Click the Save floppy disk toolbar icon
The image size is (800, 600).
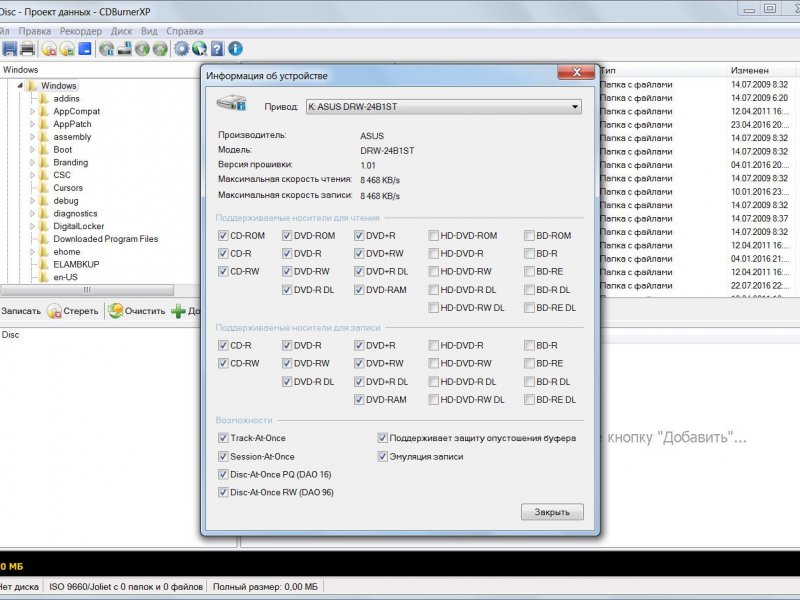pos(10,49)
